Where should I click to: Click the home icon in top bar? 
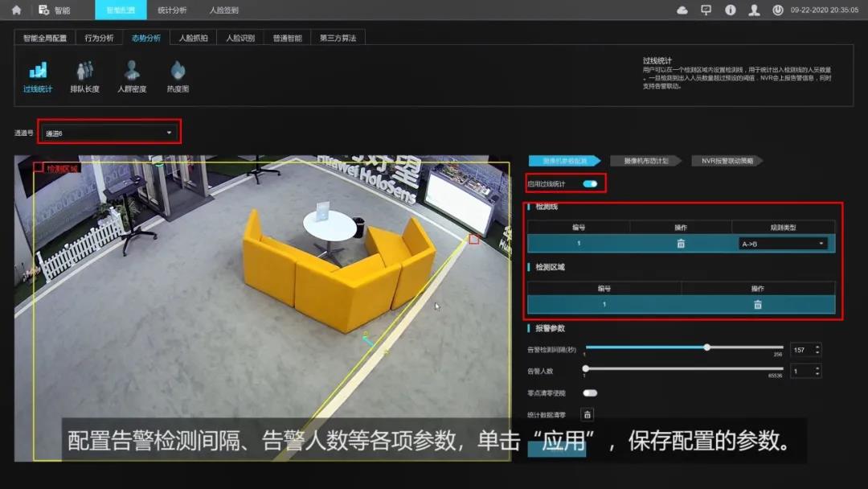pos(16,10)
